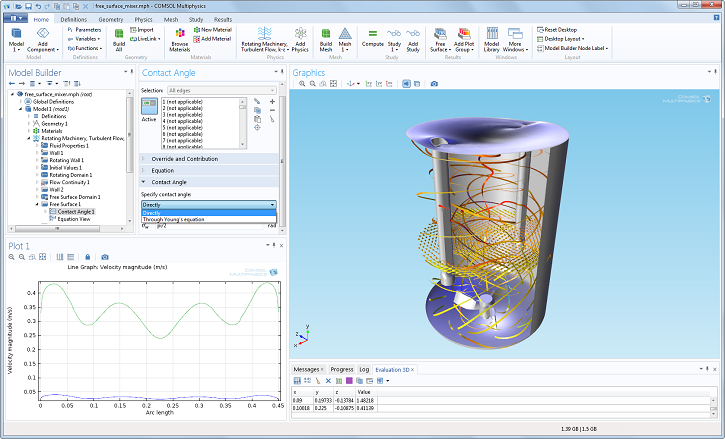Click the Plot 1 camera snapshot icon
725x439 pixels.
[105, 257]
